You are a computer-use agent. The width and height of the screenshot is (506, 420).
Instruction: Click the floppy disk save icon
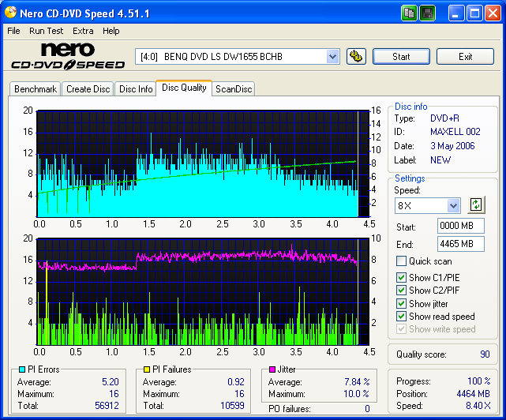pyautogui.click(x=427, y=13)
